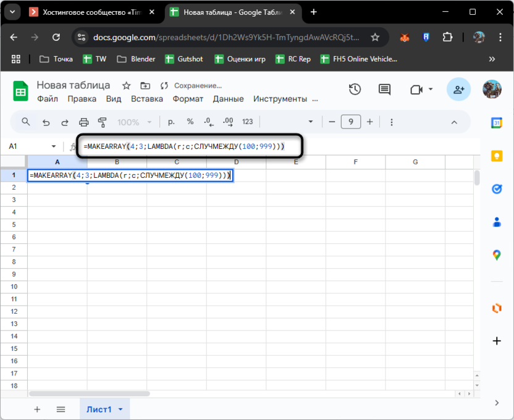This screenshot has height=420, width=514.
Task: Open Google Calendar side panel
Action: coord(497,123)
